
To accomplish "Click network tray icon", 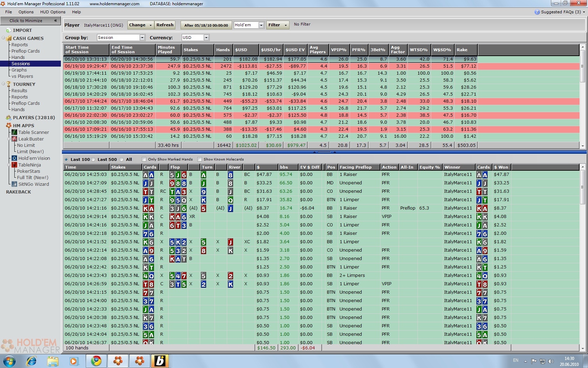I will tap(542, 361).
